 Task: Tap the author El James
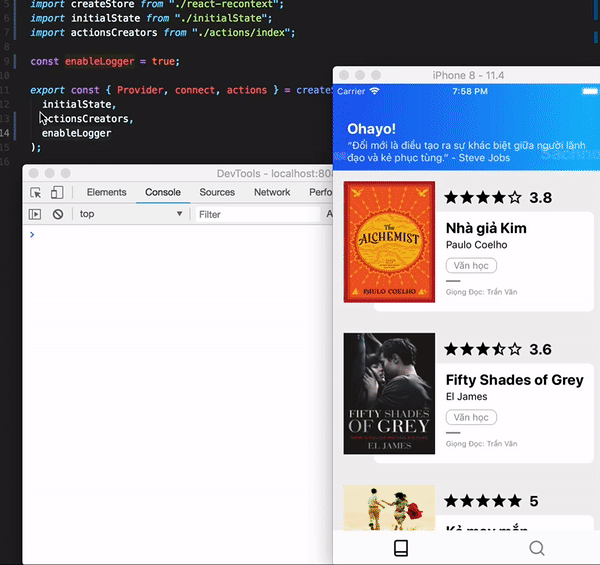pos(466,397)
